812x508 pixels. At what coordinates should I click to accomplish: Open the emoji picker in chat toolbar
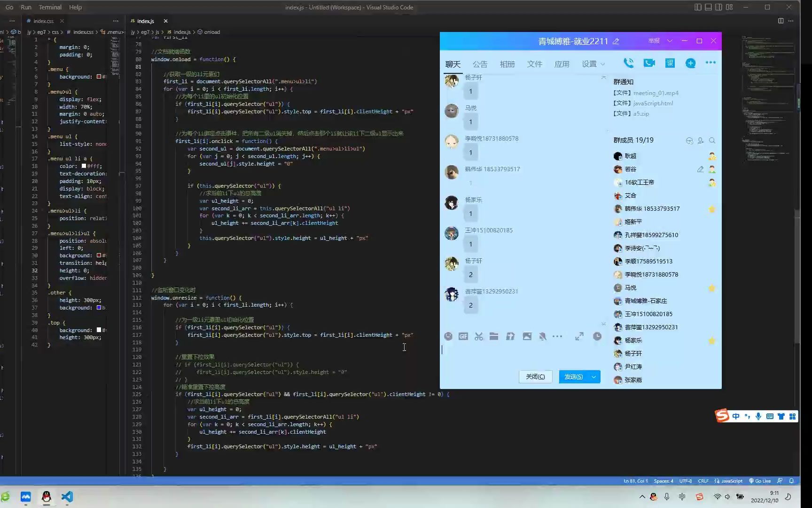click(448, 336)
